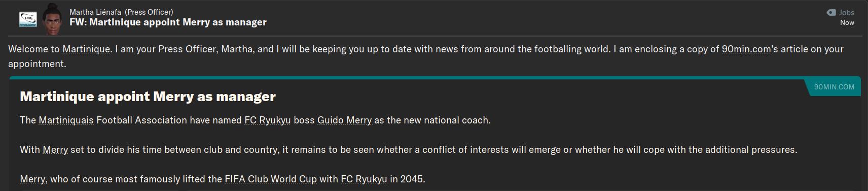Click FC Ryukyu link before 2045
The image size is (868, 191).
coord(364,179)
